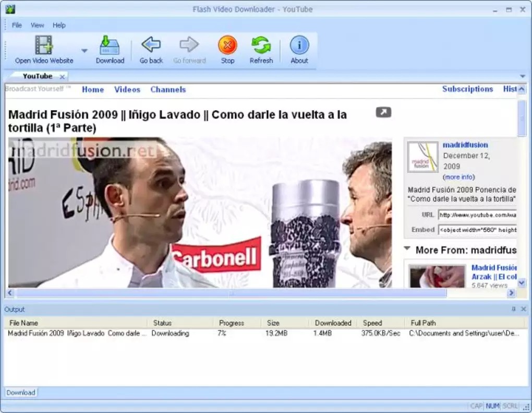The image size is (532, 413).
Task: Sort by the Size column header
Action: click(x=286, y=323)
